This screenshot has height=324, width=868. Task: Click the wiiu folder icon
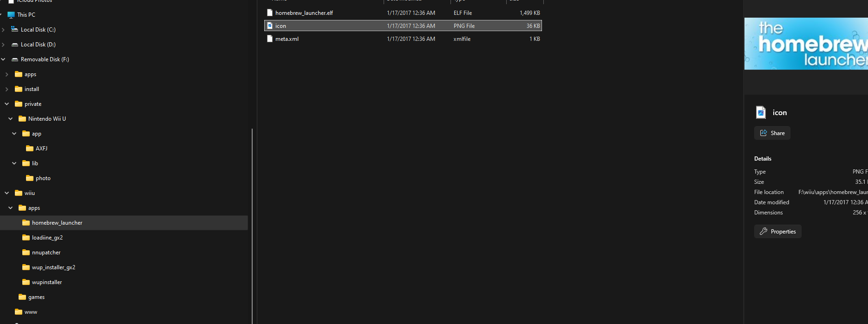[x=19, y=193]
